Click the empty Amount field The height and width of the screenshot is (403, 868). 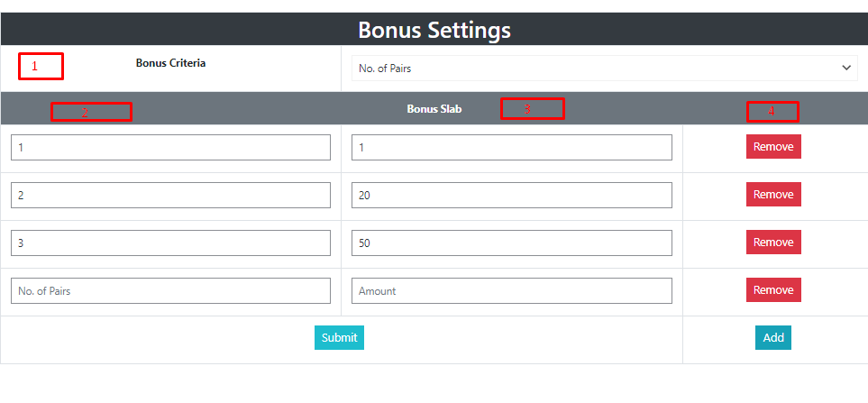tap(512, 291)
